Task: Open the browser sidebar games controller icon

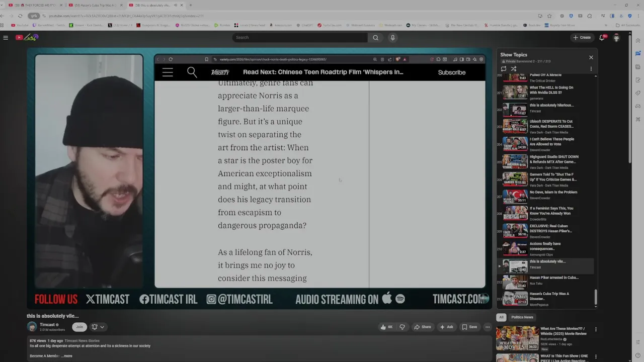Action: 638,106
